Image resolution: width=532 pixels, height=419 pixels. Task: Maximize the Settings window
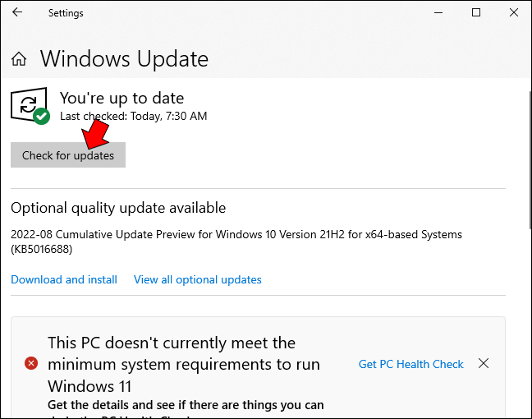476,12
